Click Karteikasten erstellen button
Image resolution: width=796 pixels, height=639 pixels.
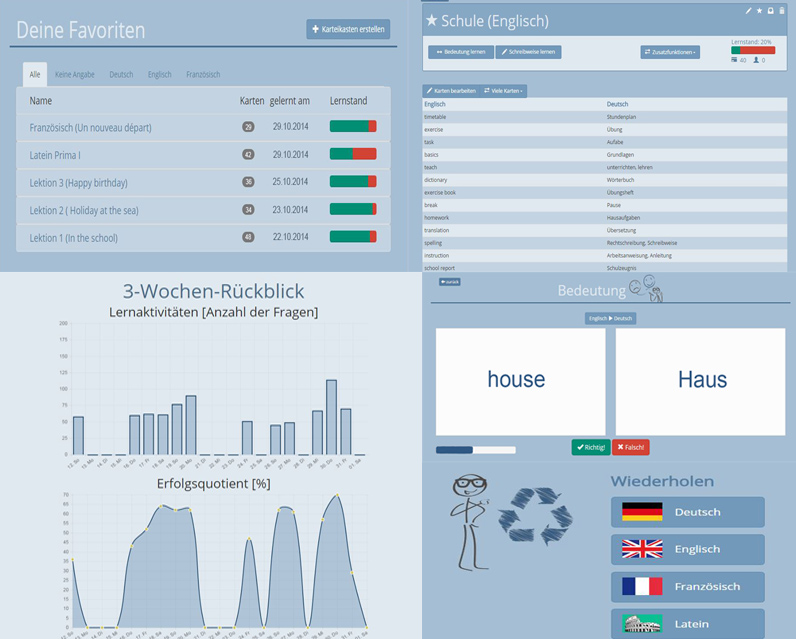coord(348,29)
